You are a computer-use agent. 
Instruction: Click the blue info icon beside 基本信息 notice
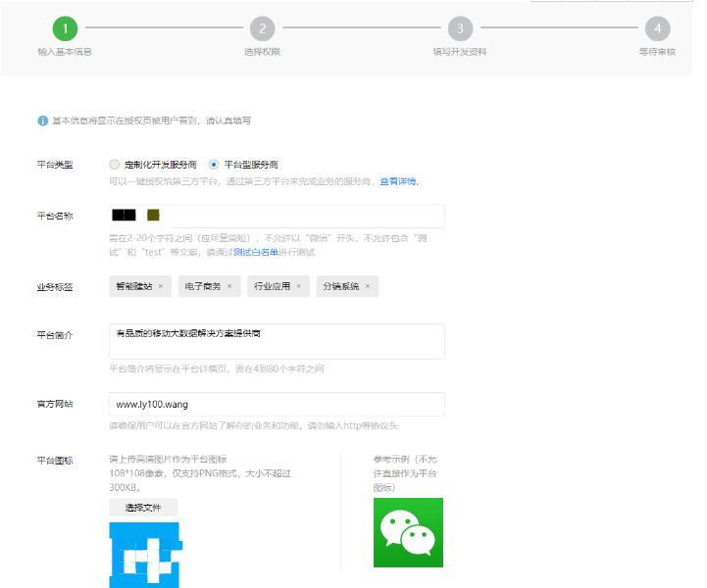[x=42, y=121]
